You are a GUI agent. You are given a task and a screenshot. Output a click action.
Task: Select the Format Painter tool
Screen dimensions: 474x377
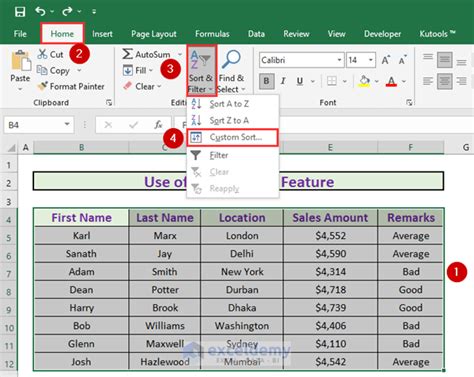[x=71, y=87]
